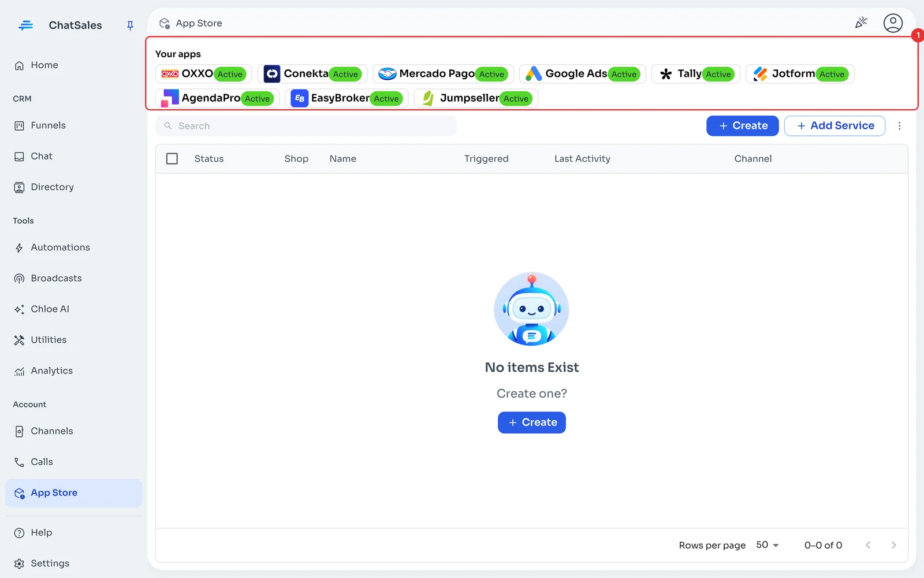
Task: Open the user profile avatar
Action: point(893,23)
